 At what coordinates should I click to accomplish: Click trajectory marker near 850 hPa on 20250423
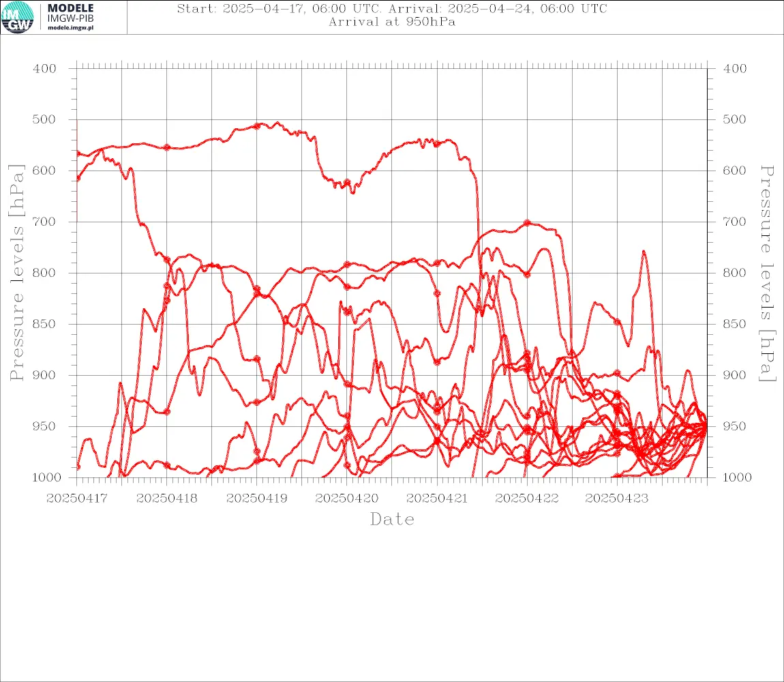pyautogui.click(x=617, y=322)
